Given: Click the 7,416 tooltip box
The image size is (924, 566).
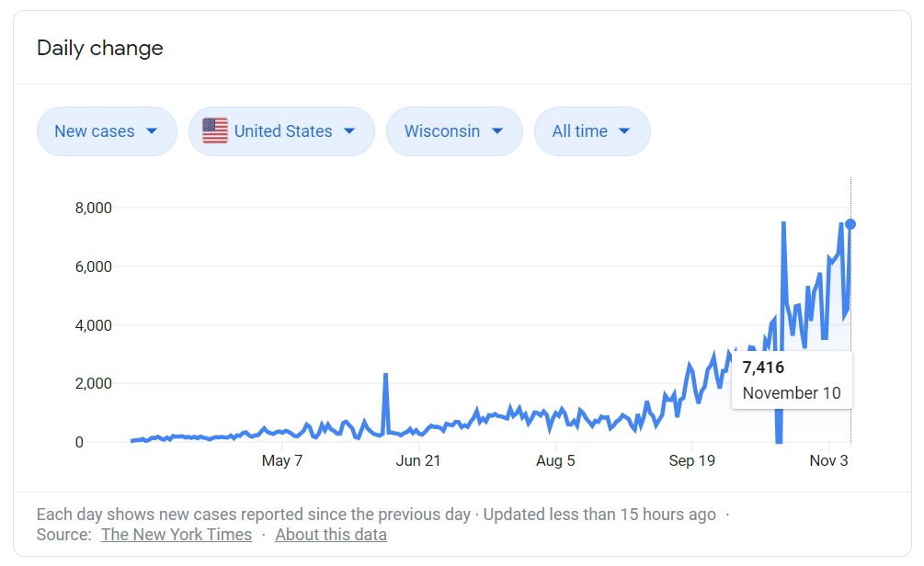Looking at the screenshot, I should click(x=792, y=379).
